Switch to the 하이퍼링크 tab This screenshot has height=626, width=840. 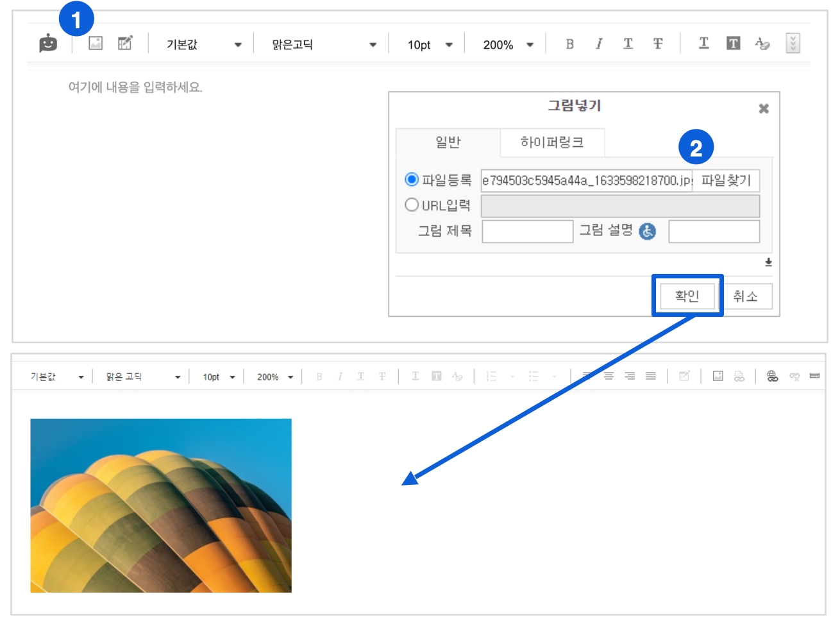click(552, 142)
